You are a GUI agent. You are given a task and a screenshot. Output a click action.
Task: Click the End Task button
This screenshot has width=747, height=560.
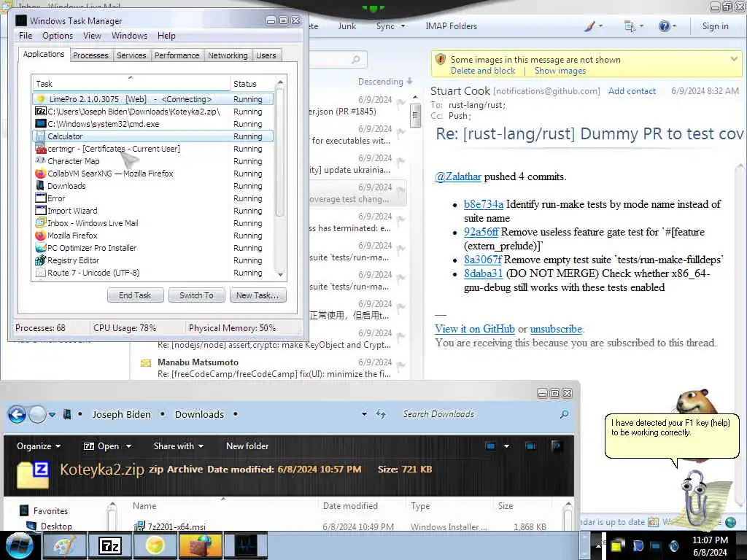pos(135,295)
